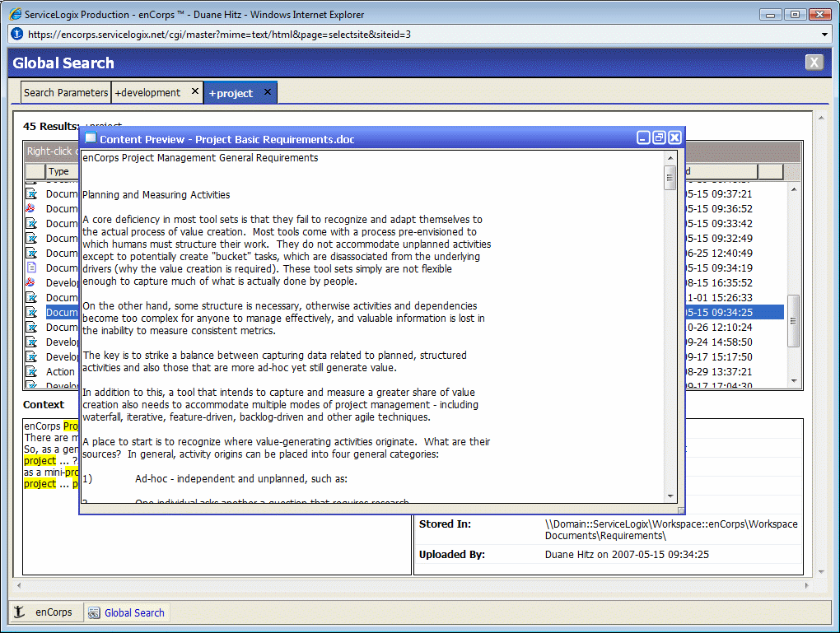Click the title line "enCorps Project Management General Requirements"

[x=200, y=158]
